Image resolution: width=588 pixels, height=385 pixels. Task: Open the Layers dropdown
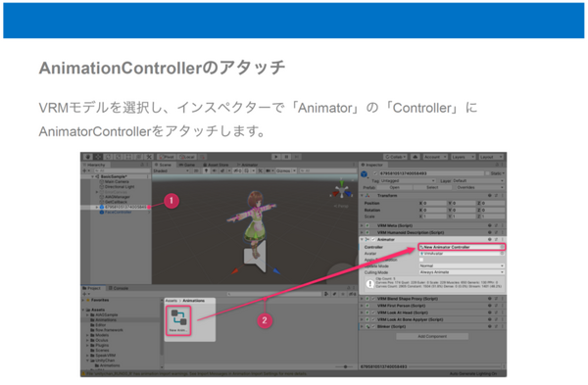[x=463, y=157]
